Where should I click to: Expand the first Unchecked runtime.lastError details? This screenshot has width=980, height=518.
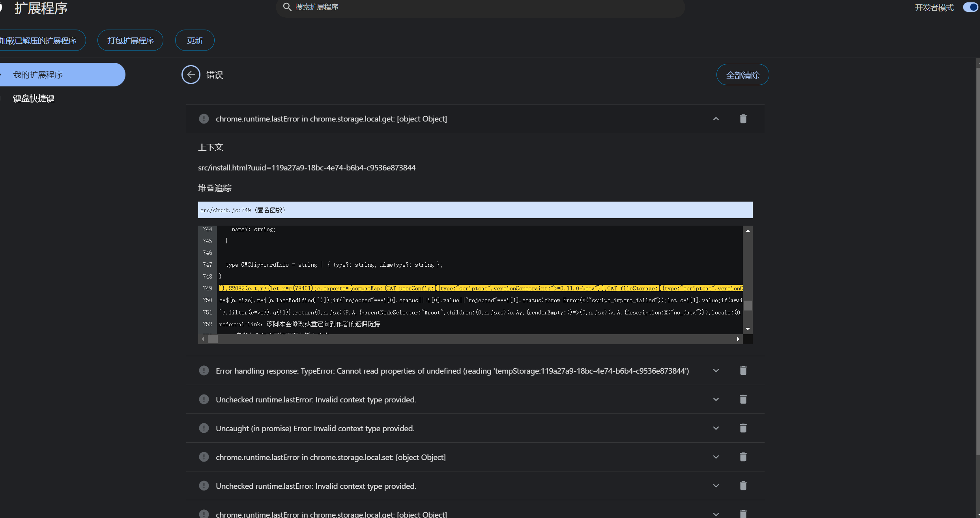(716, 399)
